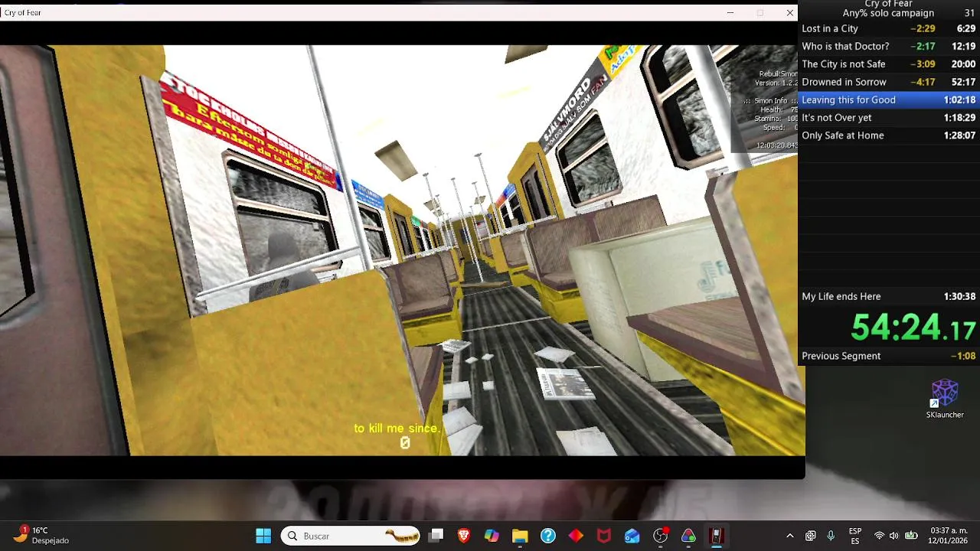Open the blue mail app on taskbar

click(632, 536)
